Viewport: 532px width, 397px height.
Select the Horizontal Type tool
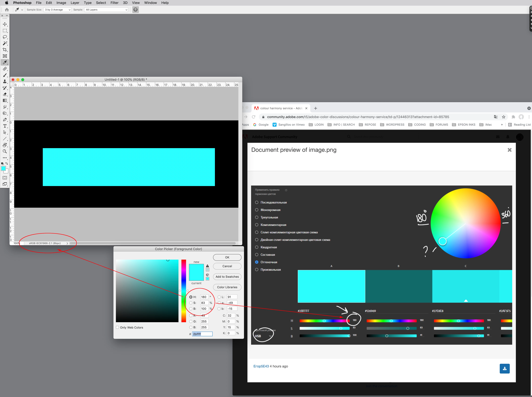pos(5,126)
